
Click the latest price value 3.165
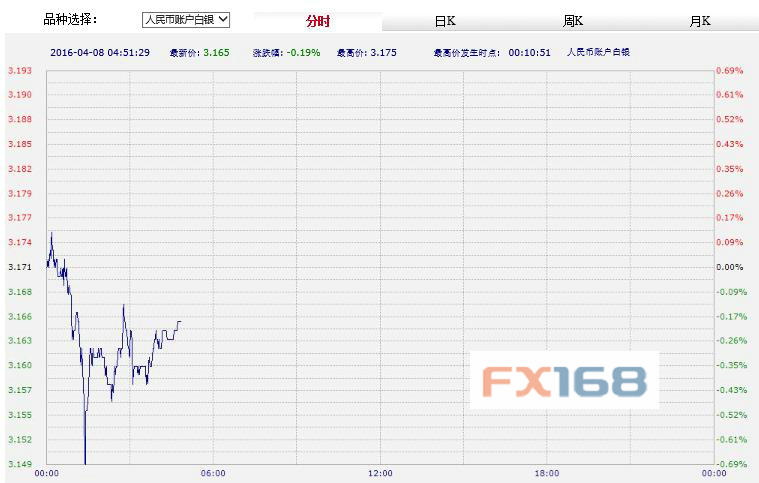pos(216,51)
